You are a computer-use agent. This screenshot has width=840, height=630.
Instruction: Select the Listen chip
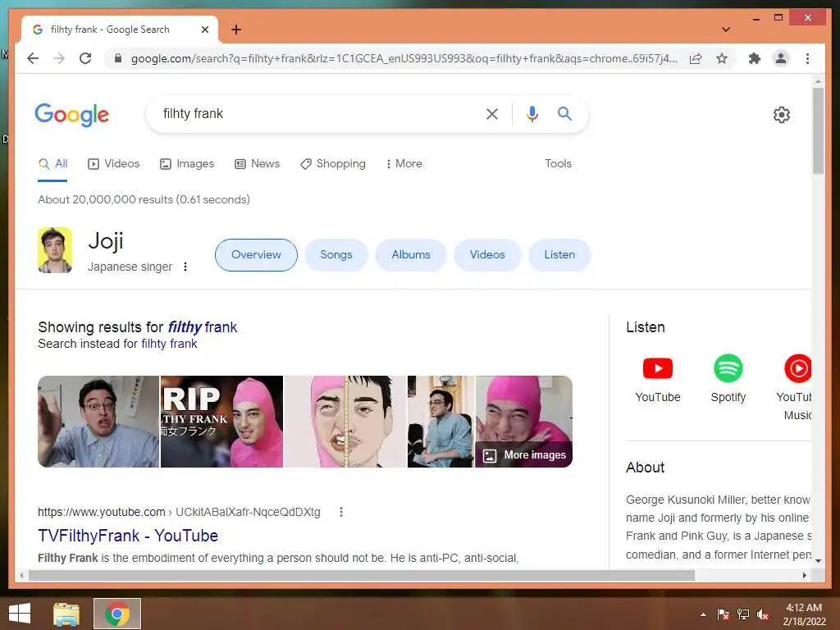[559, 255]
